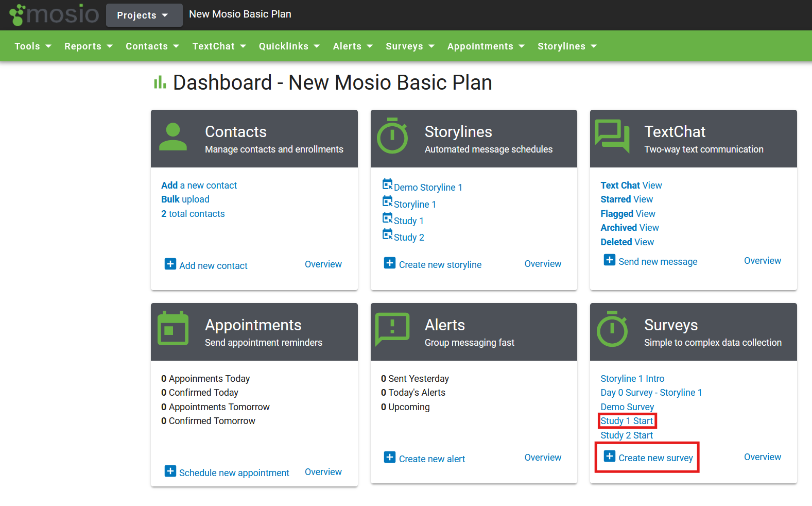Open Text Chat View
This screenshot has width=812, height=506.
click(x=631, y=185)
